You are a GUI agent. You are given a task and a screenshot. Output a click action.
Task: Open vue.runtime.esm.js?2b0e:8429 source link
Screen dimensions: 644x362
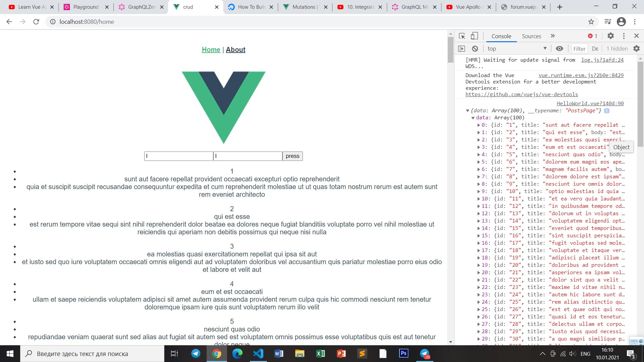click(581, 75)
